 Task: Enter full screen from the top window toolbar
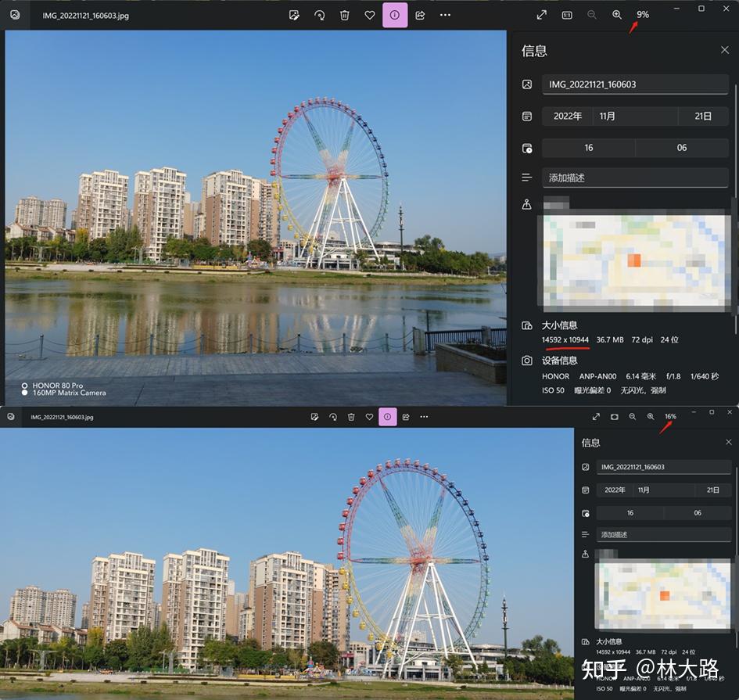541,15
